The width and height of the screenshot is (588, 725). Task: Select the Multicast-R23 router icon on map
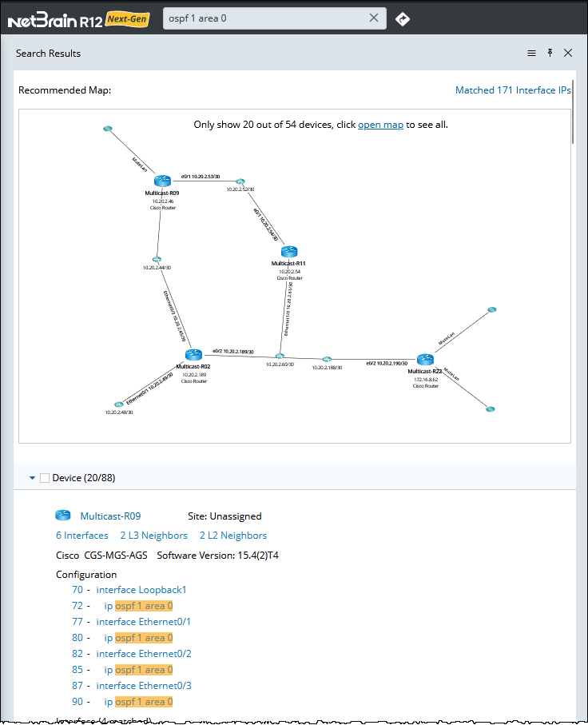(424, 360)
